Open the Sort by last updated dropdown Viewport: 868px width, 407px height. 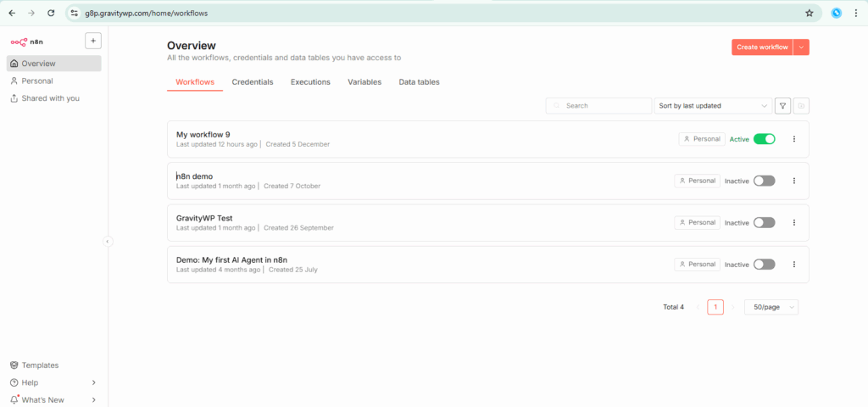click(x=713, y=106)
